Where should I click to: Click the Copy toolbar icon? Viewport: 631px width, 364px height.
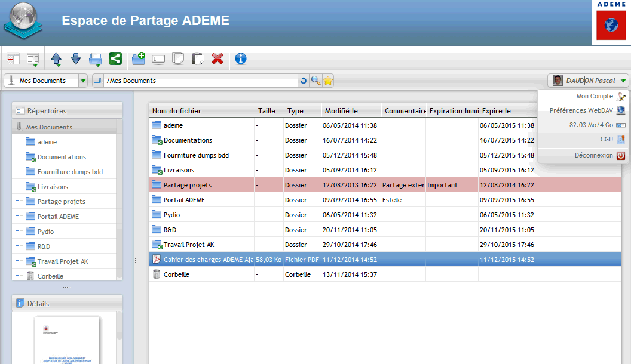click(178, 58)
